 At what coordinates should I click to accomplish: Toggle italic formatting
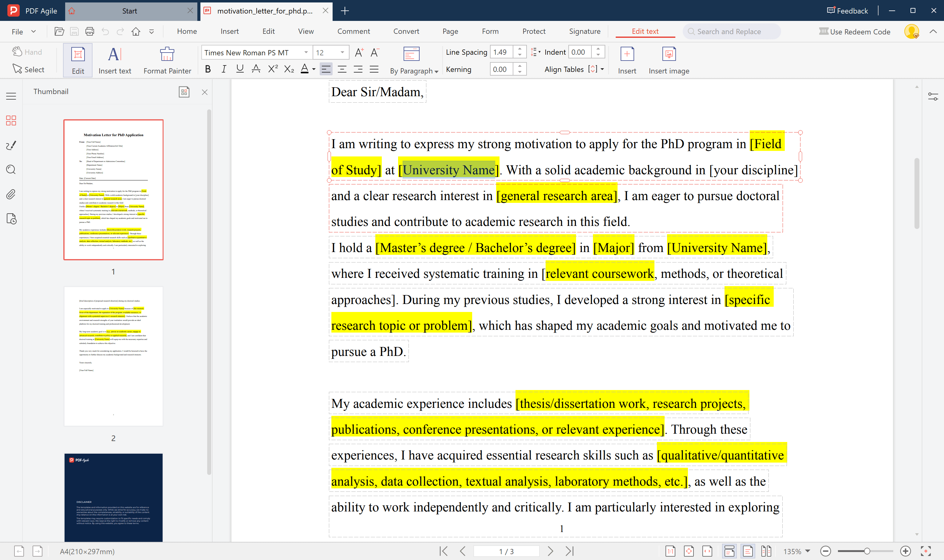[223, 69]
